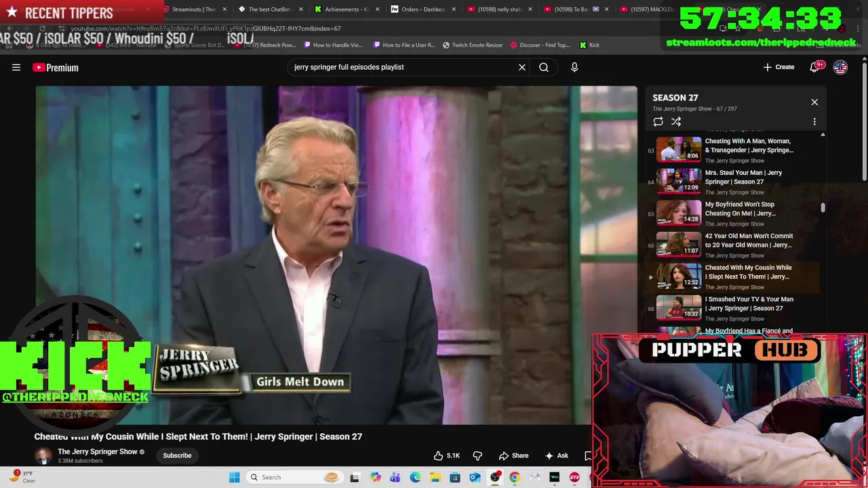Close the Streamloots tab
The width and height of the screenshot is (868, 488).
[223, 9]
